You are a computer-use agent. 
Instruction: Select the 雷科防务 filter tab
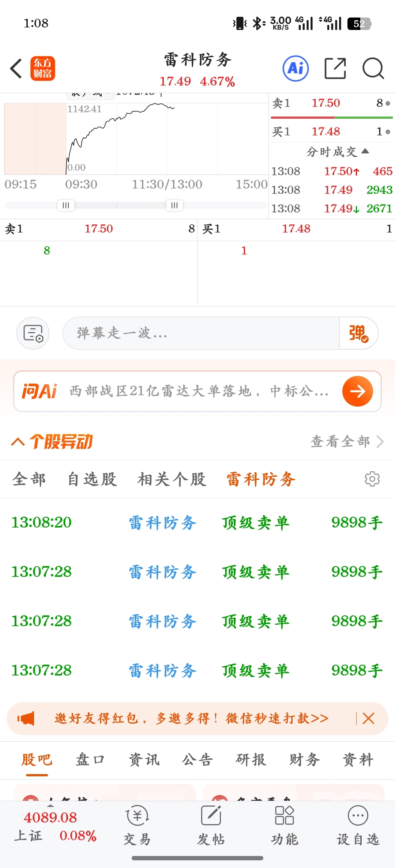[x=261, y=479]
